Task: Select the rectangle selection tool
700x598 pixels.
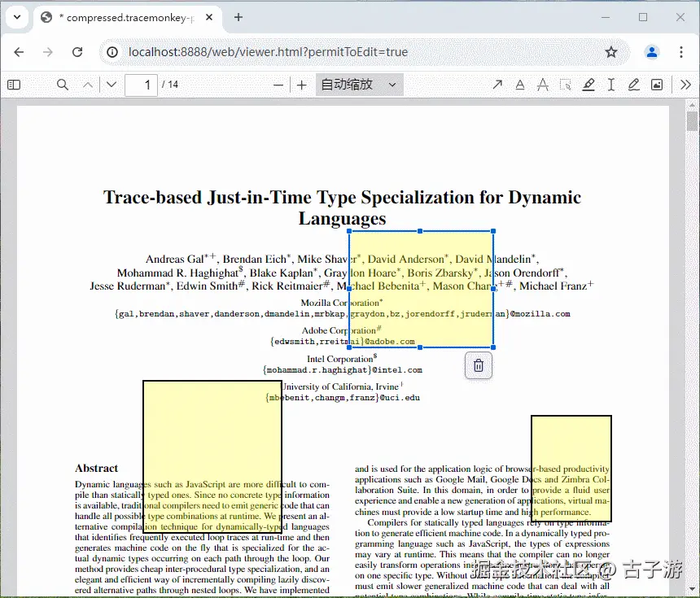Action: [x=566, y=85]
